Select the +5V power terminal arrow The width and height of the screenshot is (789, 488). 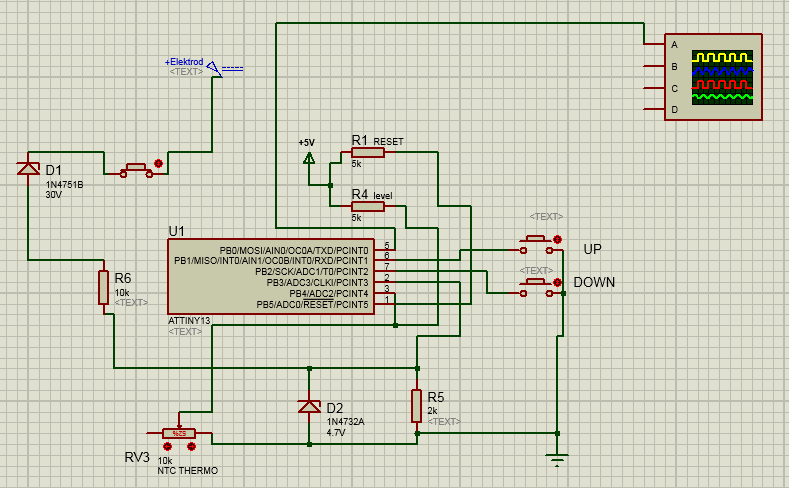click(x=309, y=158)
